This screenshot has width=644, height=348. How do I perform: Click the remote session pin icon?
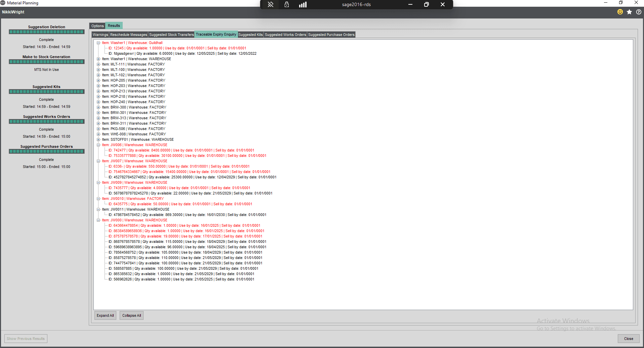(x=271, y=4)
